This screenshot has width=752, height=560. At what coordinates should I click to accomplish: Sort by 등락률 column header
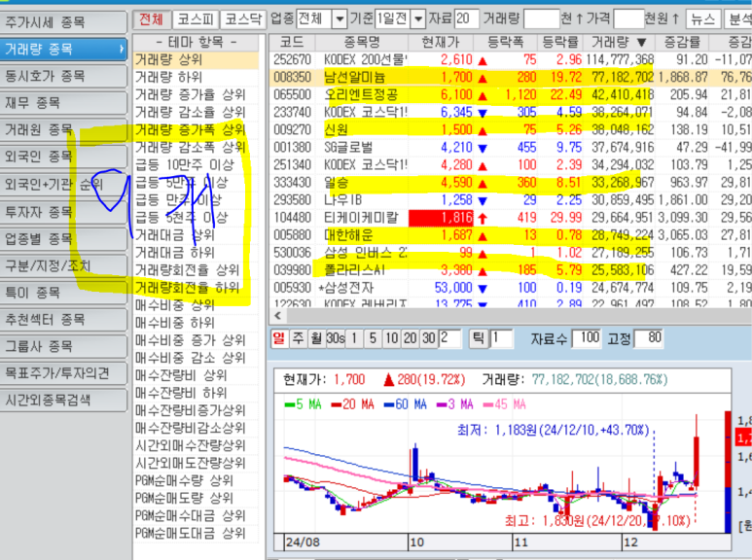point(560,43)
